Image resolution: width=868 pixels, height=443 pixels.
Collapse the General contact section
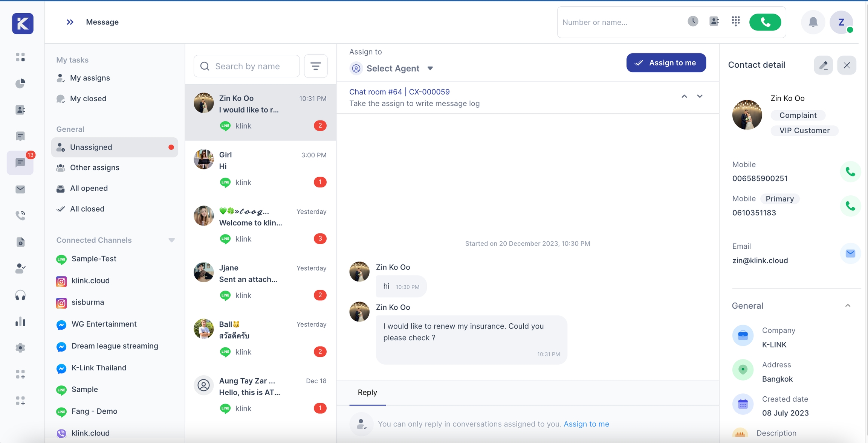point(848,306)
